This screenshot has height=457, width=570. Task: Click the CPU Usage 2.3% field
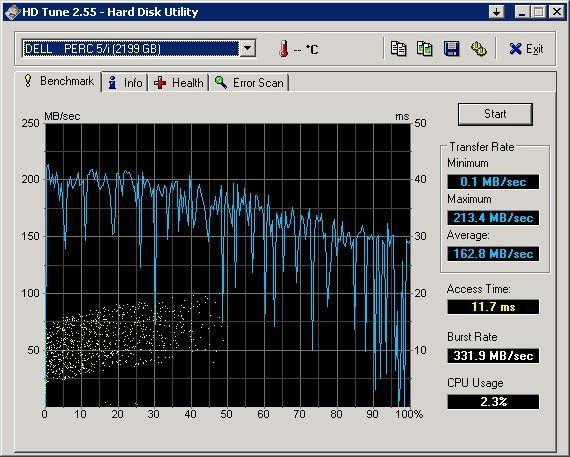pos(493,402)
